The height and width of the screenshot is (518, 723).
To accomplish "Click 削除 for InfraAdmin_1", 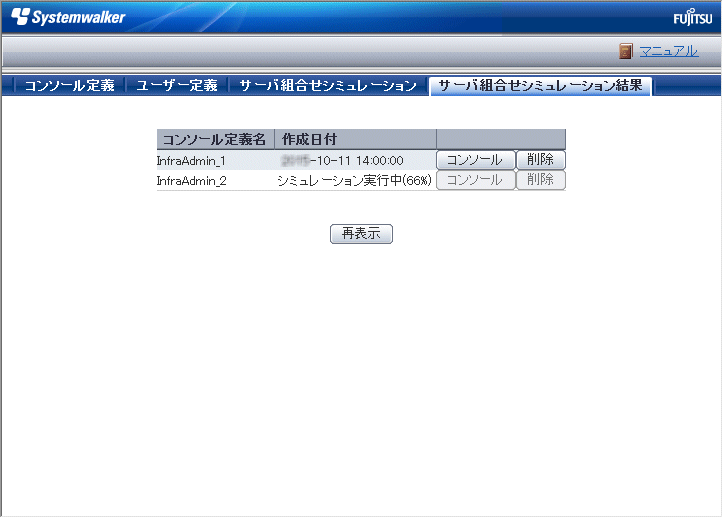I will [540, 160].
